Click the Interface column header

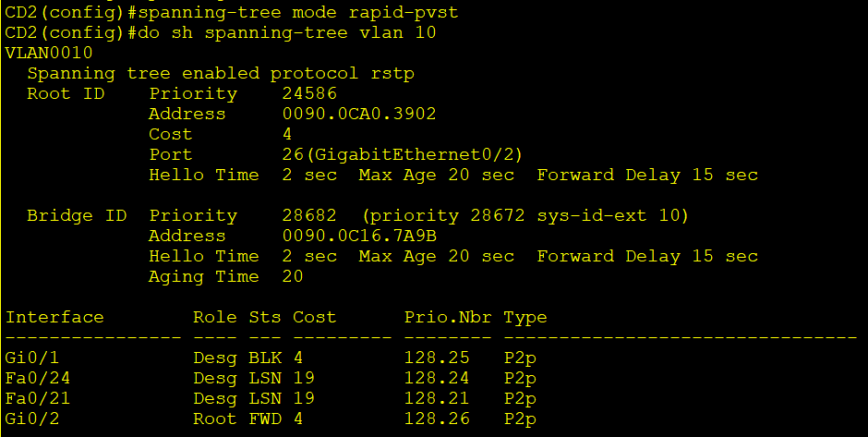point(54,317)
